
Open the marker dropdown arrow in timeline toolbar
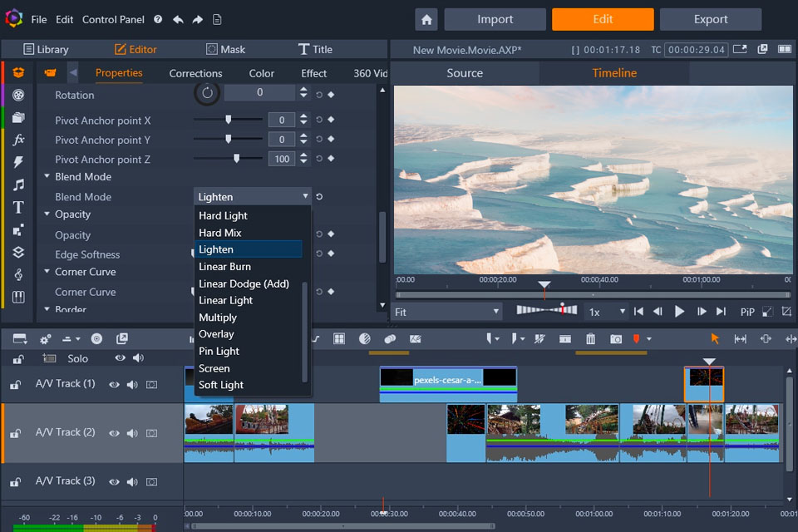coord(649,339)
